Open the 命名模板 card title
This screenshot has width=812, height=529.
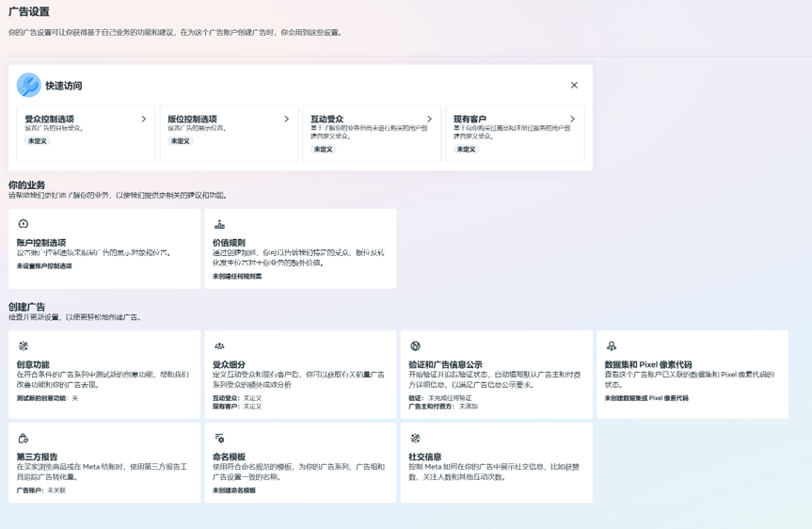coord(229,457)
